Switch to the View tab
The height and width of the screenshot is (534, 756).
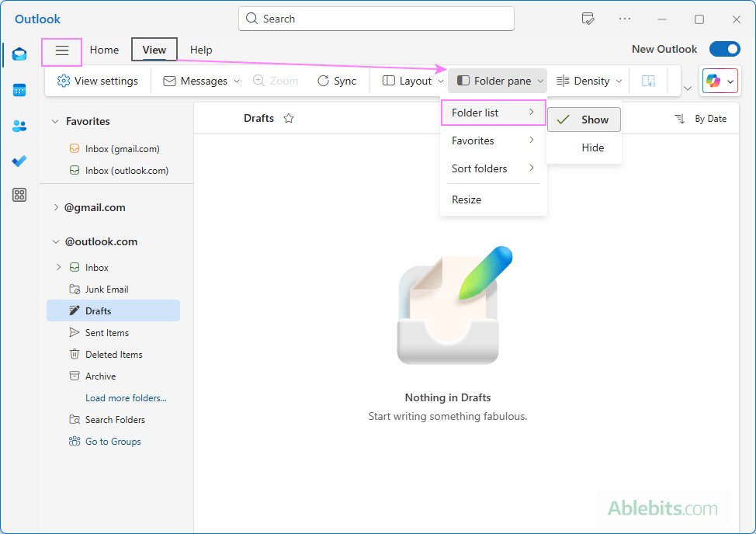[x=154, y=50]
